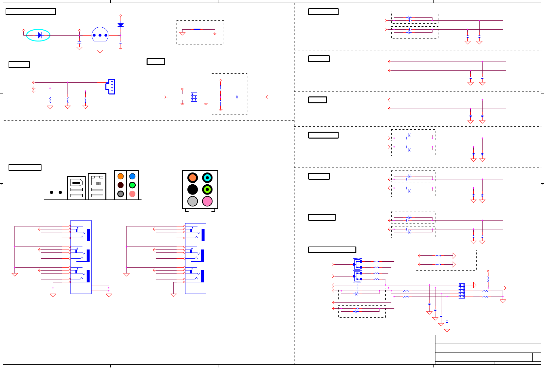Select the orange jack in the small audio panel
The width and height of the screenshot is (555, 392).
pyautogui.click(x=121, y=176)
